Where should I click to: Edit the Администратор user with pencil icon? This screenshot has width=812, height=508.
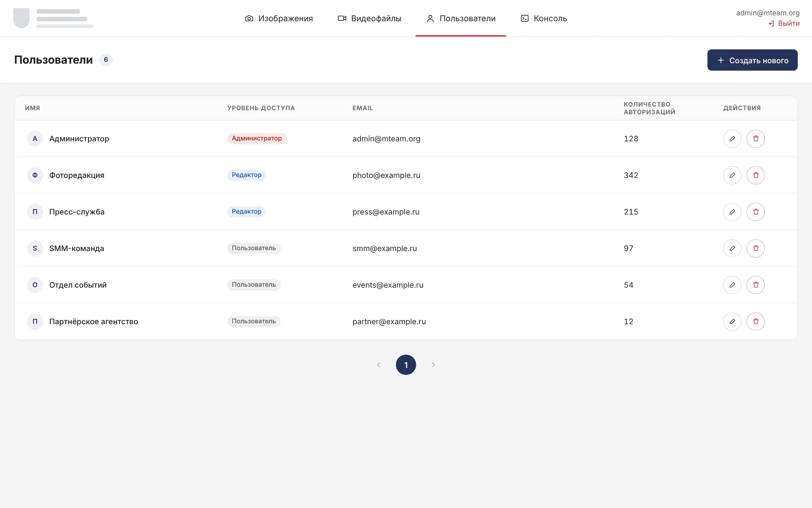click(732, 139)
